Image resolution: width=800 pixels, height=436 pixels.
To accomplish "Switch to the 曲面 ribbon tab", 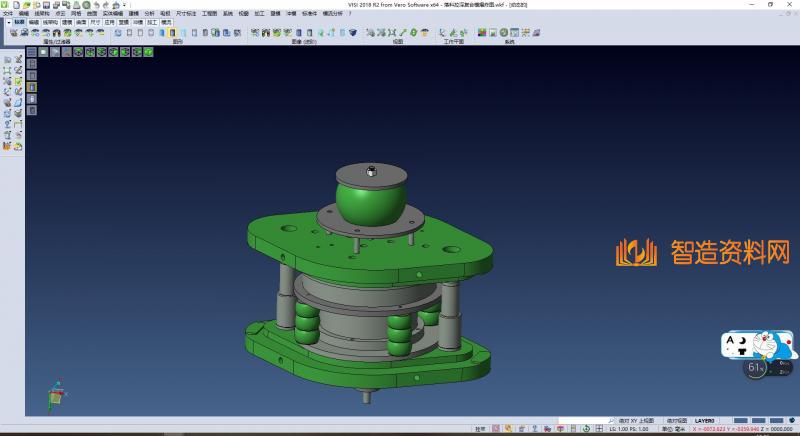I will pos(81,20).
